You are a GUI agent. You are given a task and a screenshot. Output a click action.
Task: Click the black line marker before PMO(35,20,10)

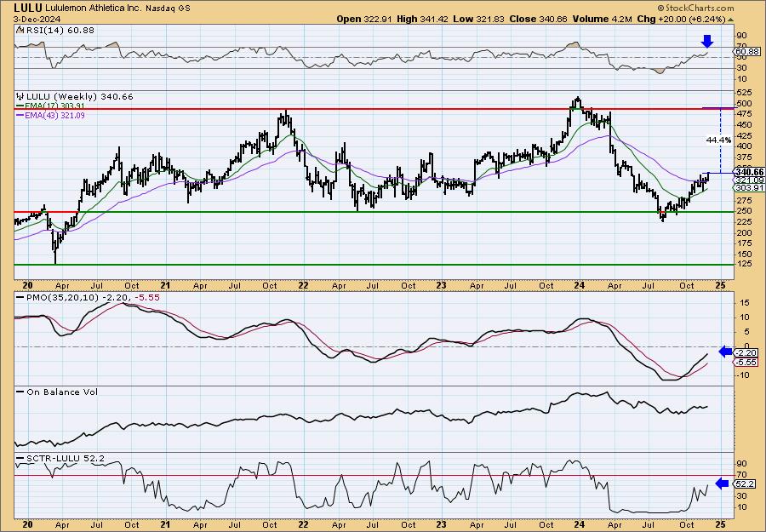[20, 298]
